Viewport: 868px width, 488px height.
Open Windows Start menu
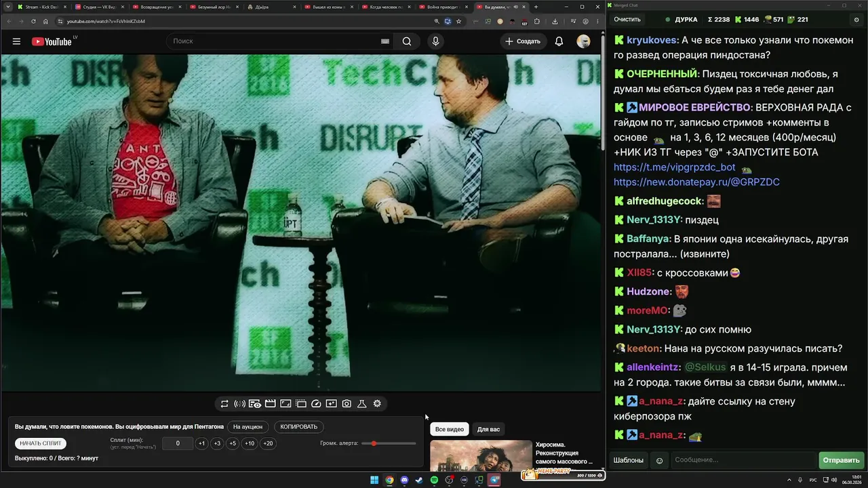[x=374, y=481]
